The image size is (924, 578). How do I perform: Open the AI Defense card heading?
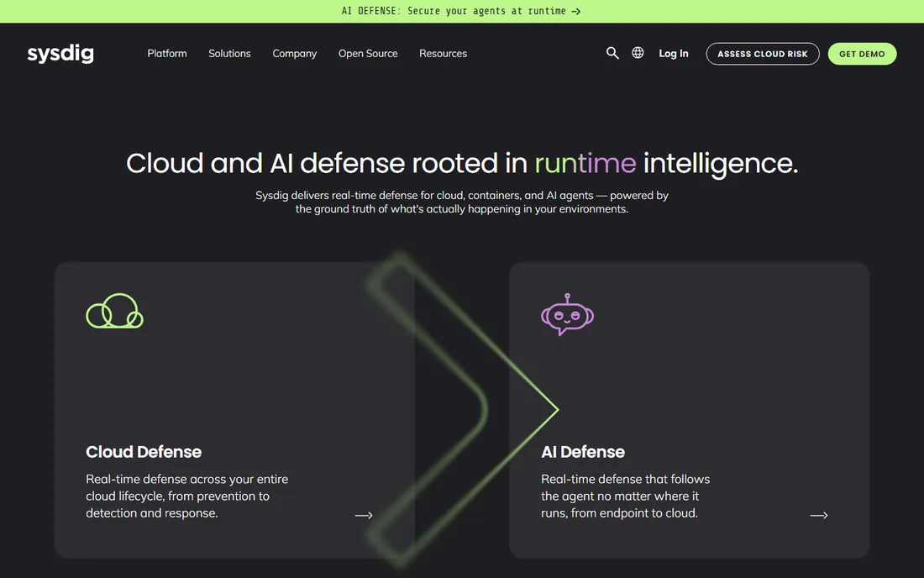point(583,452)
